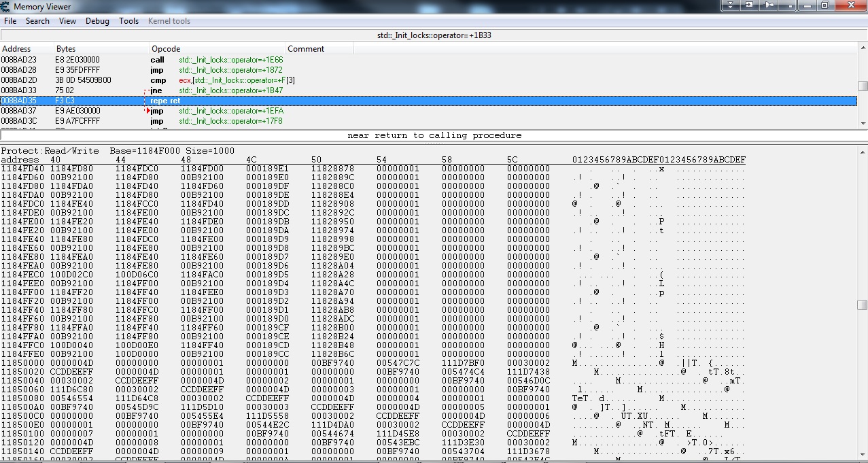Screen dimensions: 868x463
Task: Open the File menu
Action: [x=10, y=21]
